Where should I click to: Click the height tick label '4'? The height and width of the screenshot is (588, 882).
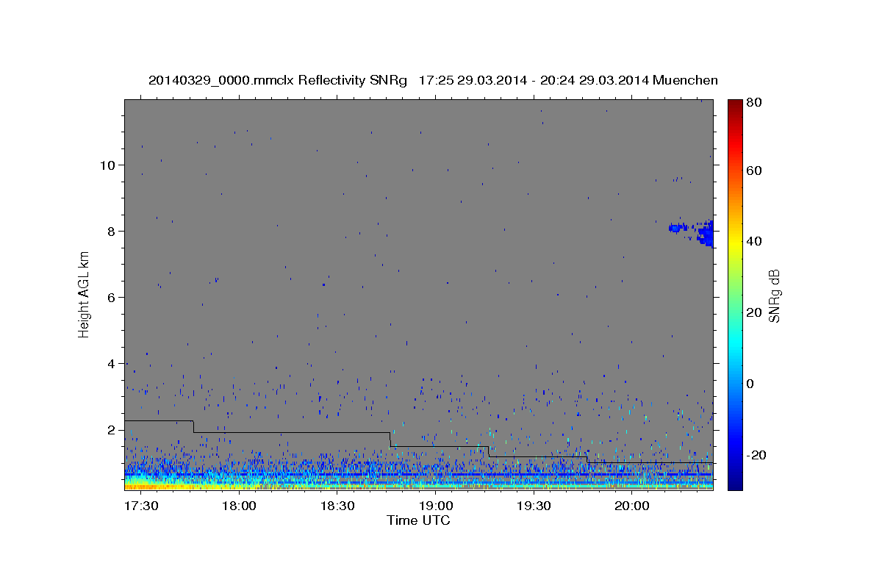111,363
